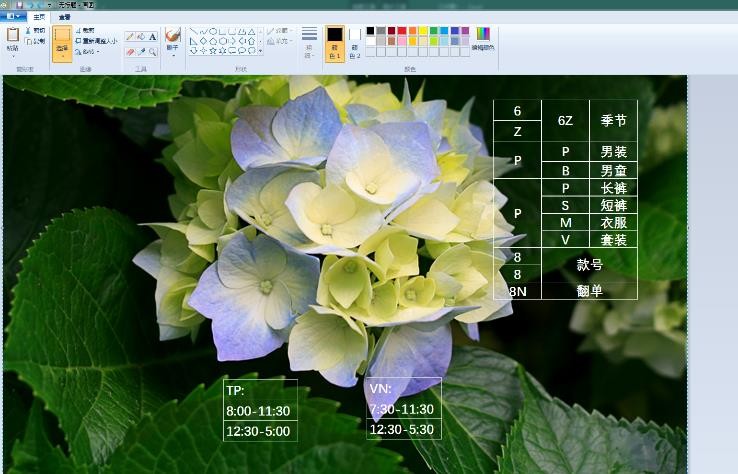Choose the Diamond shape
The image size is (738, 474).
tap(203, 41)
